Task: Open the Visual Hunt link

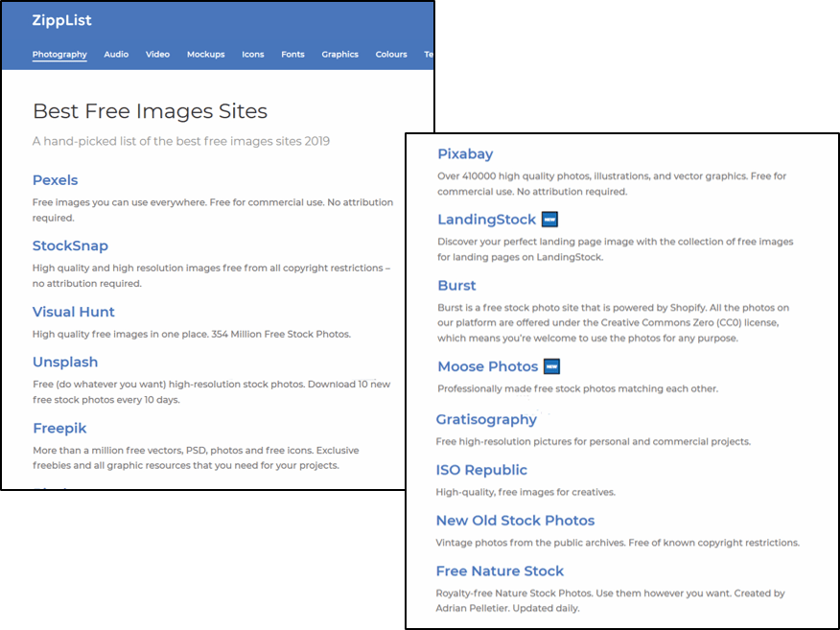Action: (74, 312)
